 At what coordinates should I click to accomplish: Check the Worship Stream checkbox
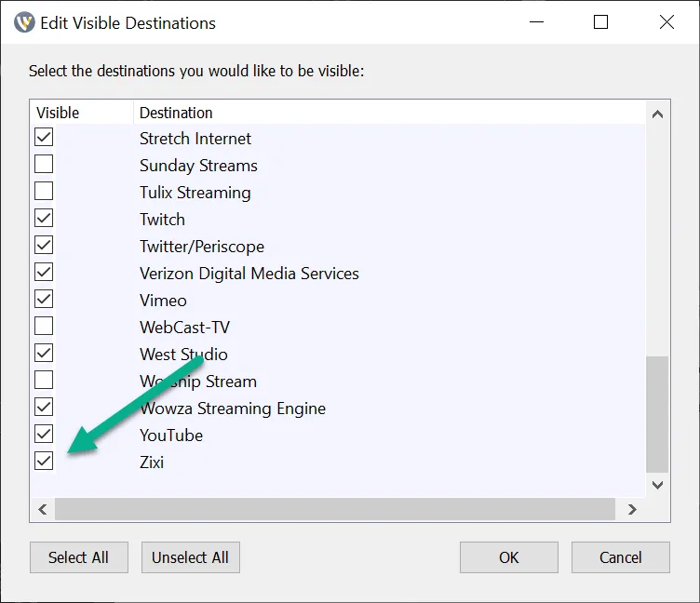[44, 381]
